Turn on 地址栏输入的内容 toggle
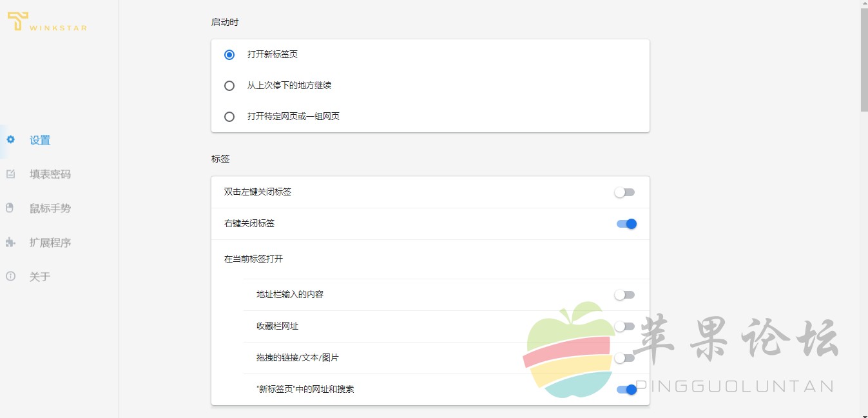The width and height of the screenshot is (868, 418). click(624, 295)
